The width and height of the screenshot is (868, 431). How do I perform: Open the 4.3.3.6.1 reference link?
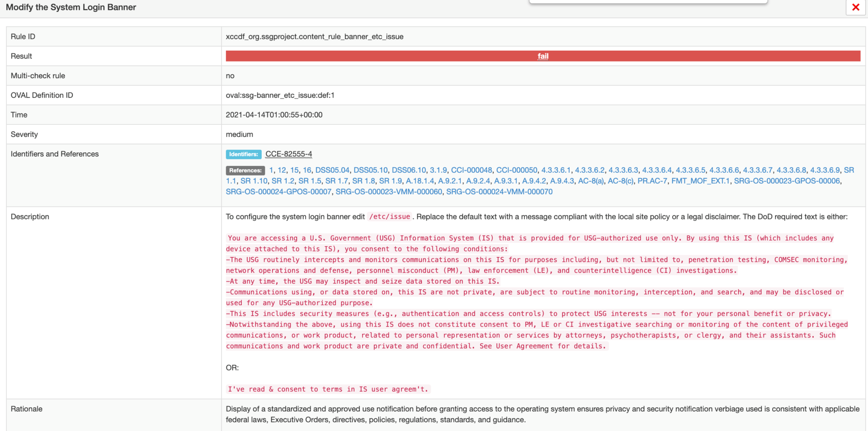[556, 170]
